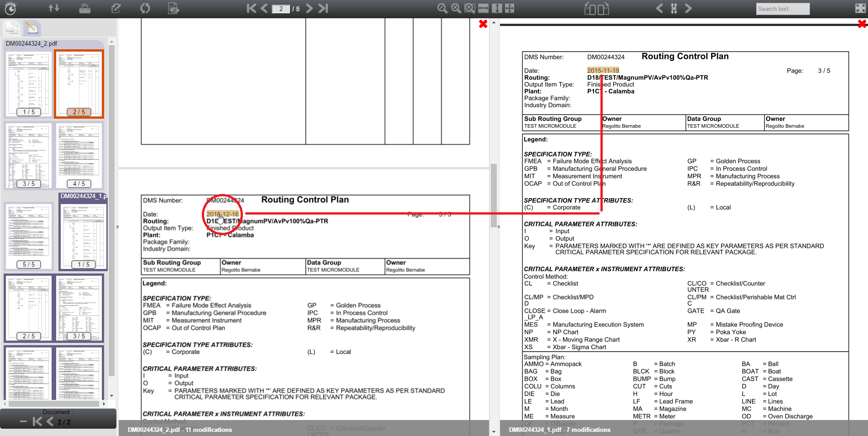Screen dimensions: 868x436
Task: Click the up-down arrows swap icon
Action: (54, 8)
